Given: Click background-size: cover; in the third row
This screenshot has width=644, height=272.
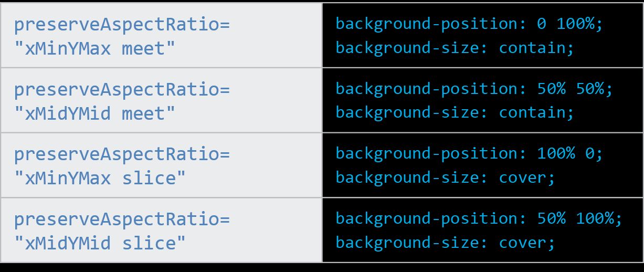Looking at the screenshot, I should [x=445, y=177].
